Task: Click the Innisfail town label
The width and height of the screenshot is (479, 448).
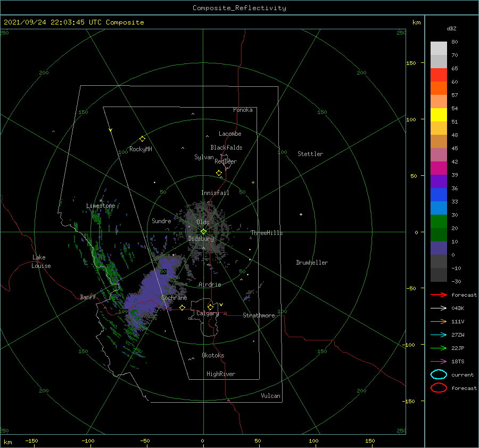Action: tap(215, 193)
